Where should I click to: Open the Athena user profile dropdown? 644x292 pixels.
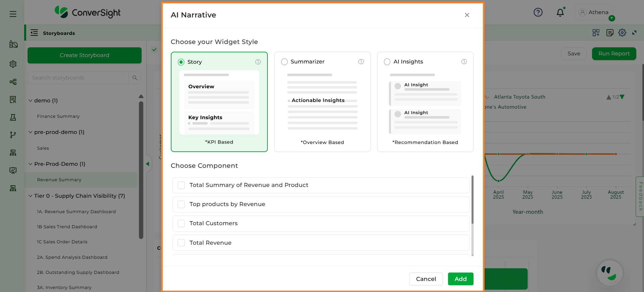coord(594,12)
